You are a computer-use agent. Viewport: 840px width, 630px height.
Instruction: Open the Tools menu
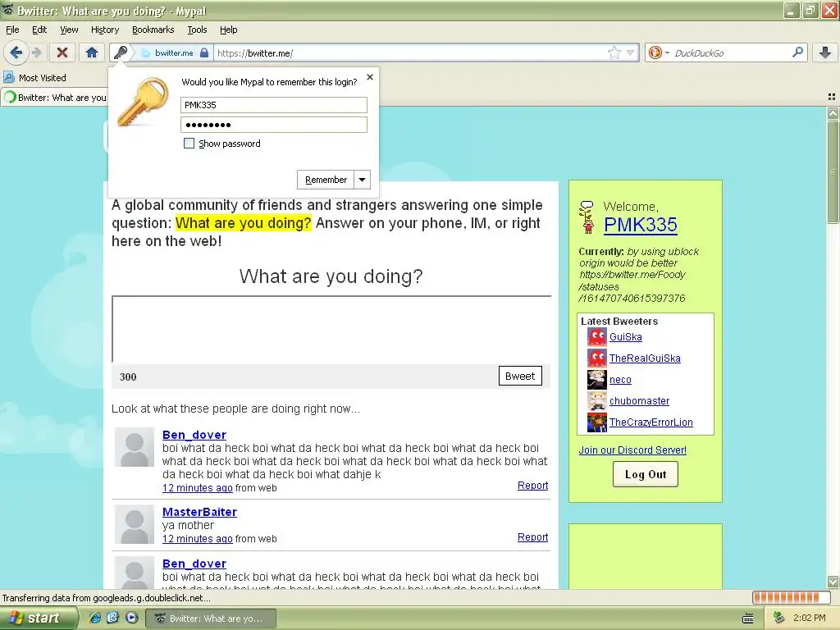click(197, 30)
